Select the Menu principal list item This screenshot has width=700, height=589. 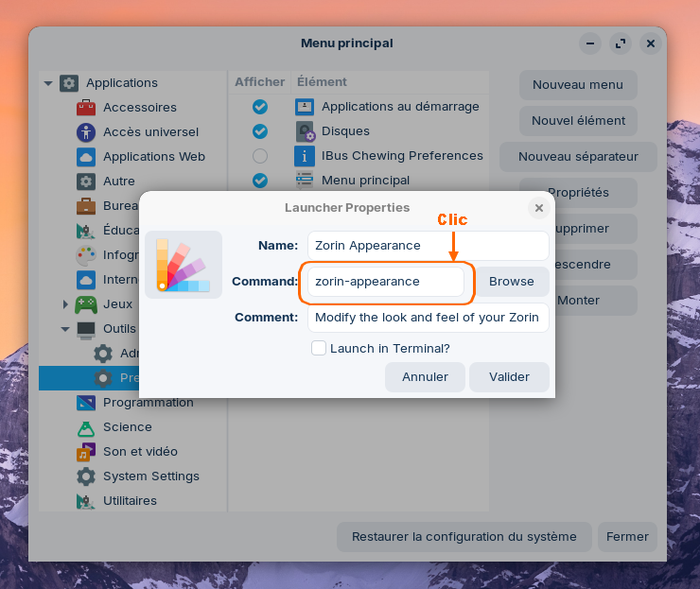pos(365,181)
